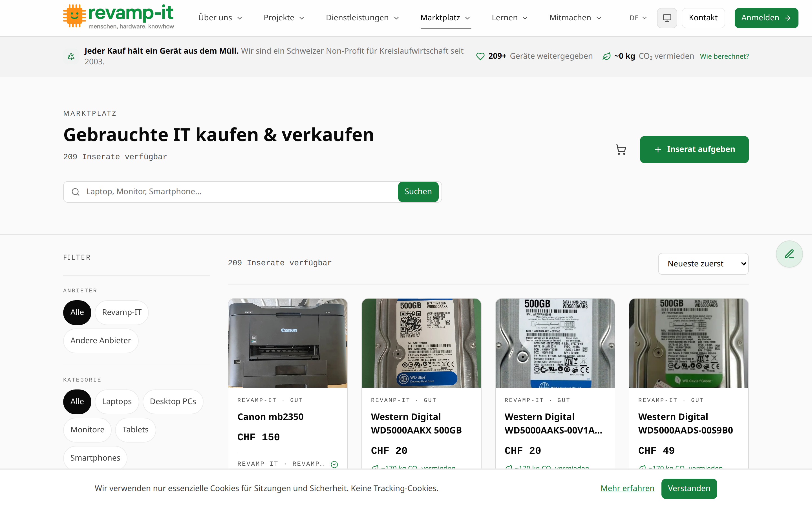Open the DE language selector
Viewport: 812px width, 508px height.
coord(638,18)
